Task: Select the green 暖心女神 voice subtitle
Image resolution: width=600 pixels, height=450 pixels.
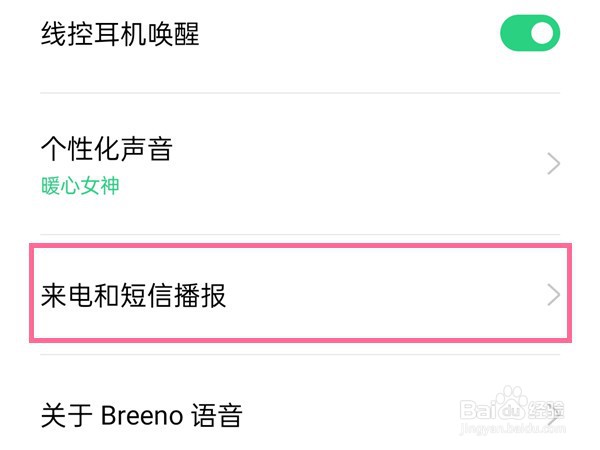Action: click(80, 186)
